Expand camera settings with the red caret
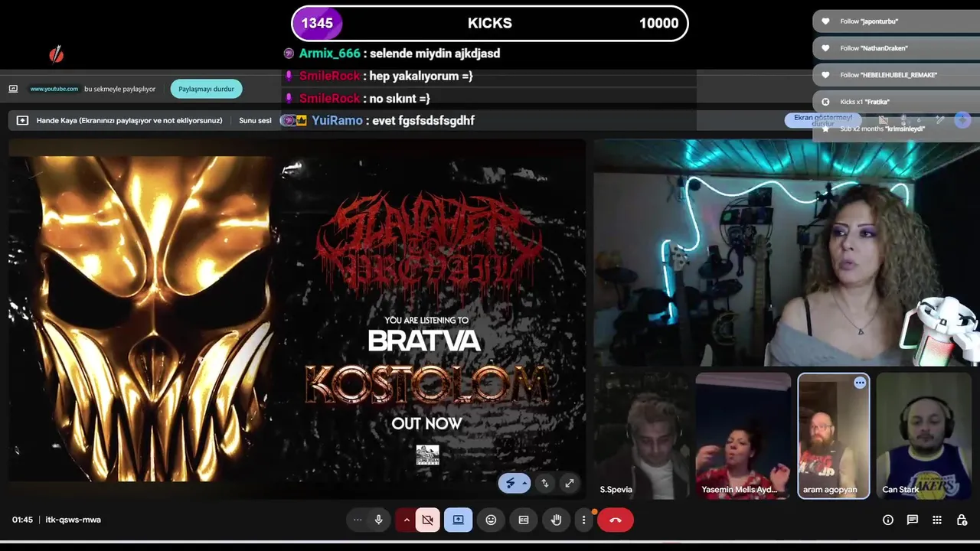The height and width of the screenshot is (551, 980). coord(407,520)
